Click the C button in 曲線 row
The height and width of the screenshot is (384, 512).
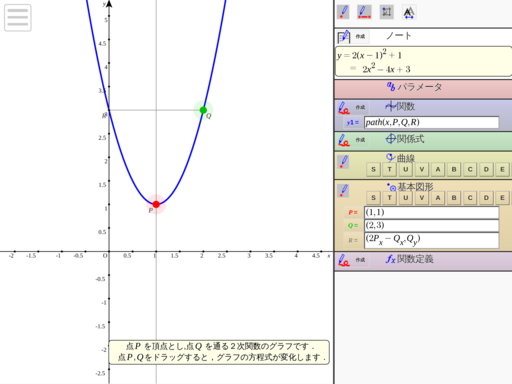[470, 169]
